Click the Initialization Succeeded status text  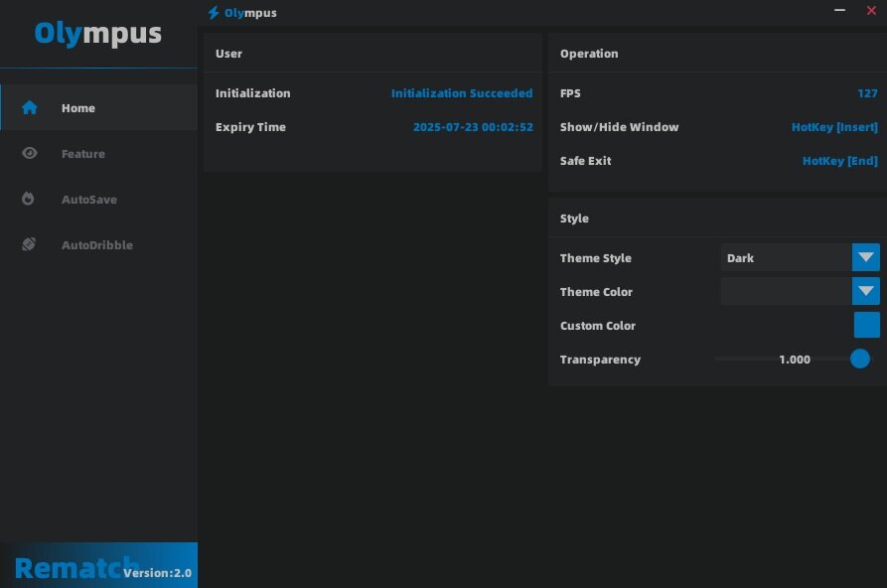tap(462, 92)
